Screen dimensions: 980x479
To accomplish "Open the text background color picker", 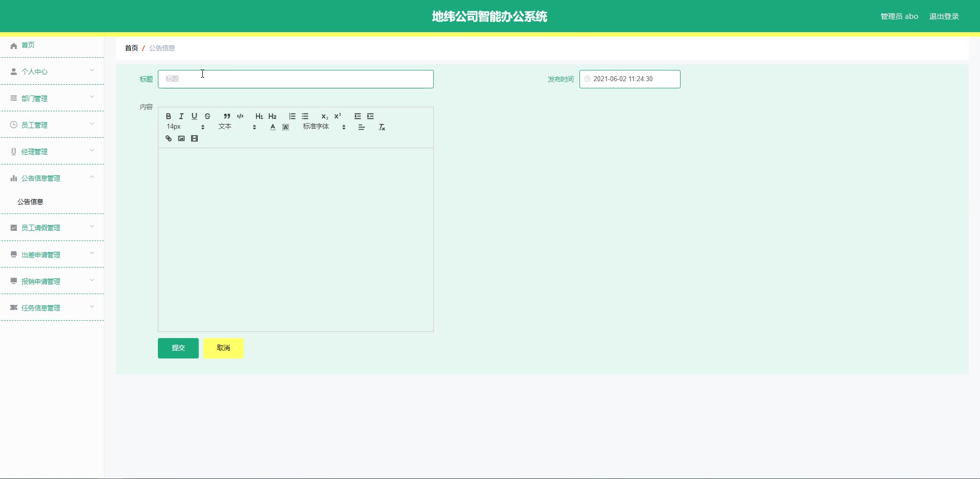I will click(x=286, y=127).
